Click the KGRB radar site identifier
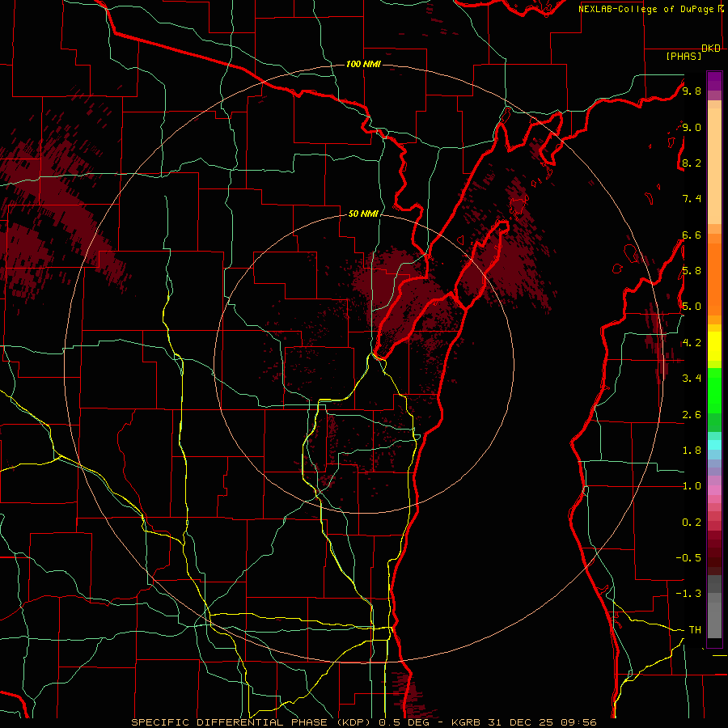This screenshot has width=728, height=728. point(466,722)
